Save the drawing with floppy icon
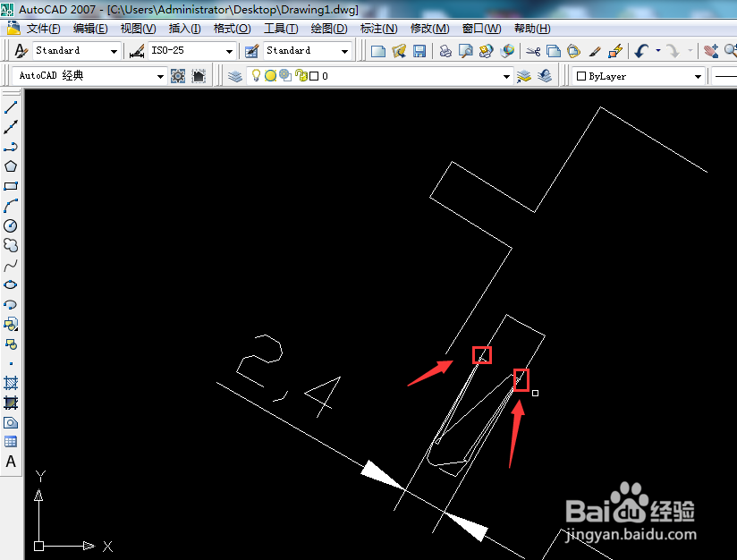The image size is (737, 560). pos(419,51)
